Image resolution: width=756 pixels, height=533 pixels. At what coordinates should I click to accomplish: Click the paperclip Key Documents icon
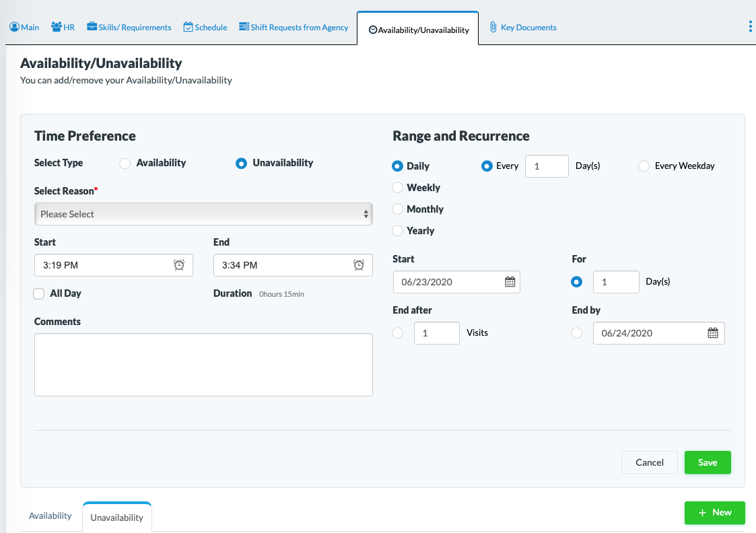click(493, 28)
